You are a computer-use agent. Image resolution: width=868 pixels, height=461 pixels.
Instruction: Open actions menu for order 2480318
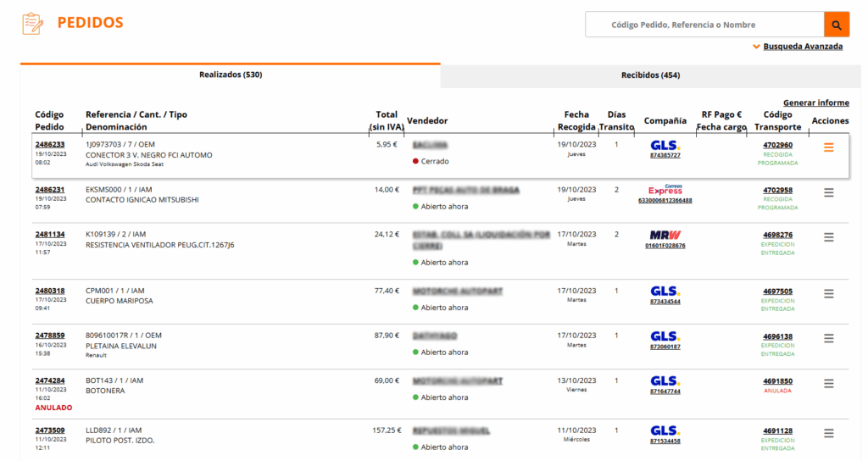(x=829, y=294)
